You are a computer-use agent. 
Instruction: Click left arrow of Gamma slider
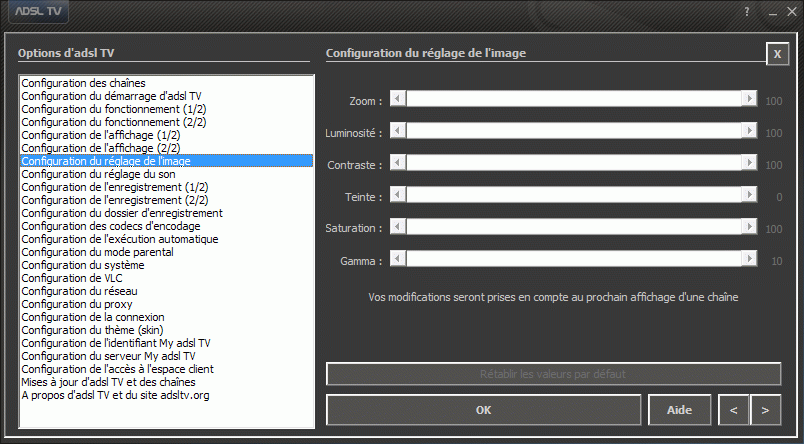(x=398, y=258)
